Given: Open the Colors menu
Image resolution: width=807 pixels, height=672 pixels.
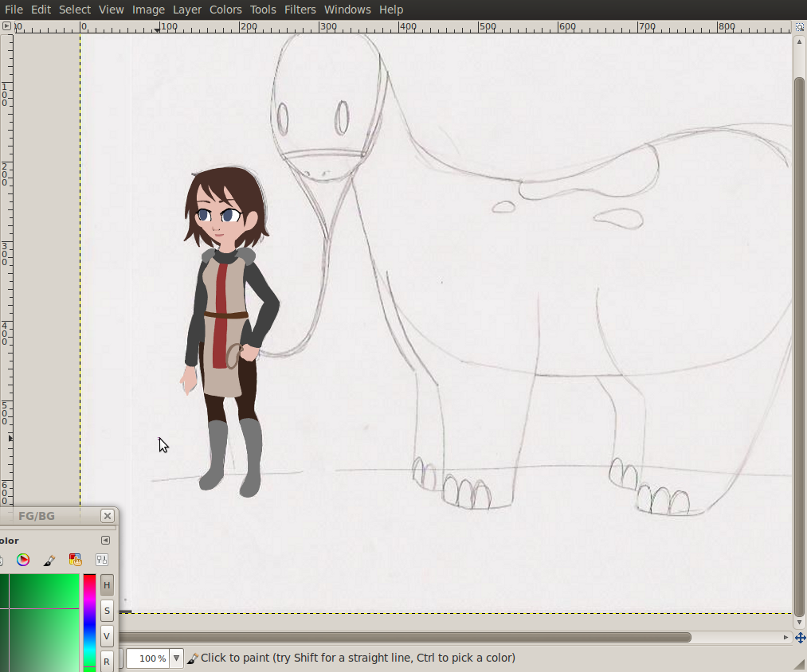Looking at the screenshot, I should coord(225,10).
